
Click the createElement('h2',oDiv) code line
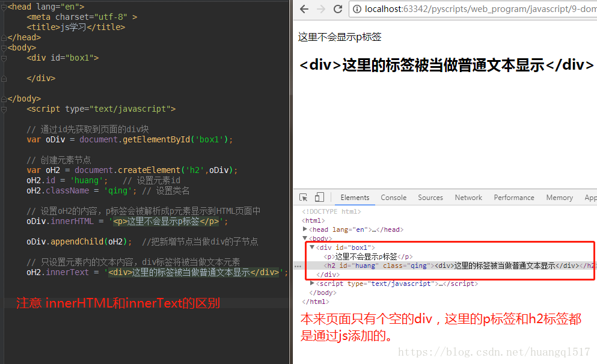coord(132,170)
